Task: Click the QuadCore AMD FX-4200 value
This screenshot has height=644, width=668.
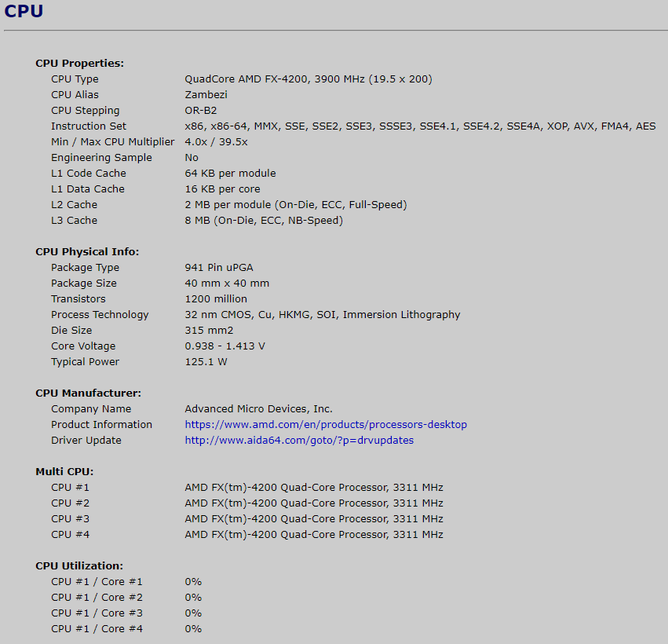Action: pos(308,79)
